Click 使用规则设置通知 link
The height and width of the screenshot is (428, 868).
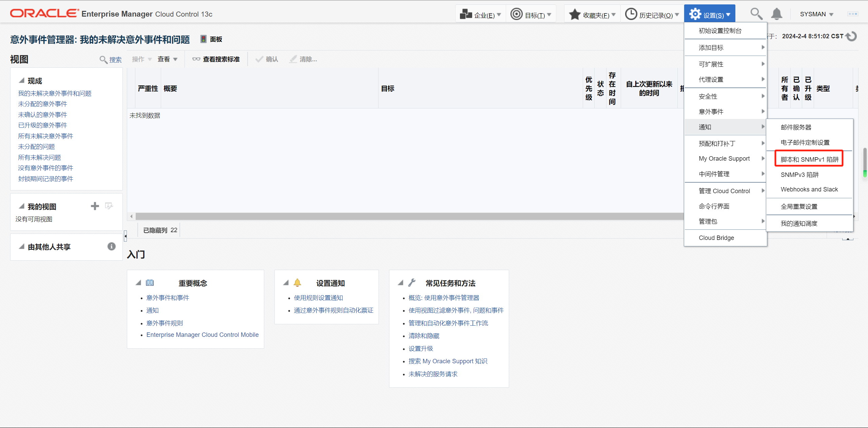tap(318, 298)
